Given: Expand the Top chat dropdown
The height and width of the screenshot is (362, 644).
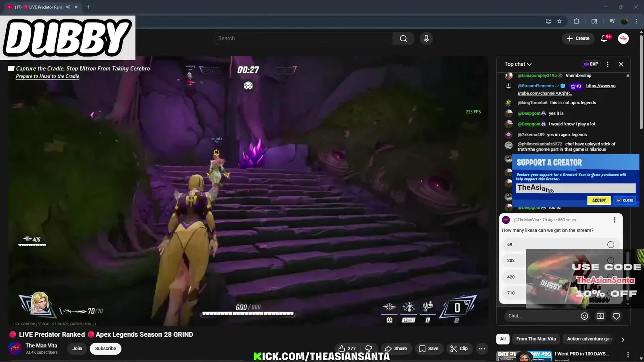Looking at the screenshot, I should pos(518,64).
